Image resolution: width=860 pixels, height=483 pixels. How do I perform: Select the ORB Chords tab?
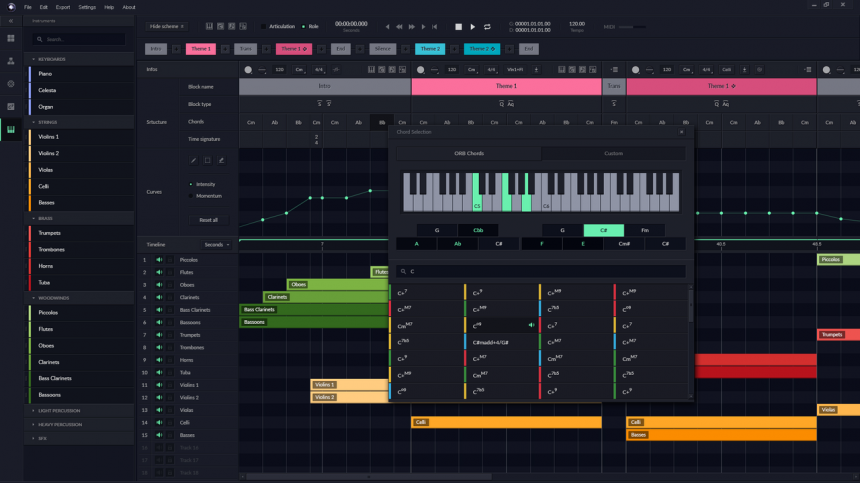[469, 154]
